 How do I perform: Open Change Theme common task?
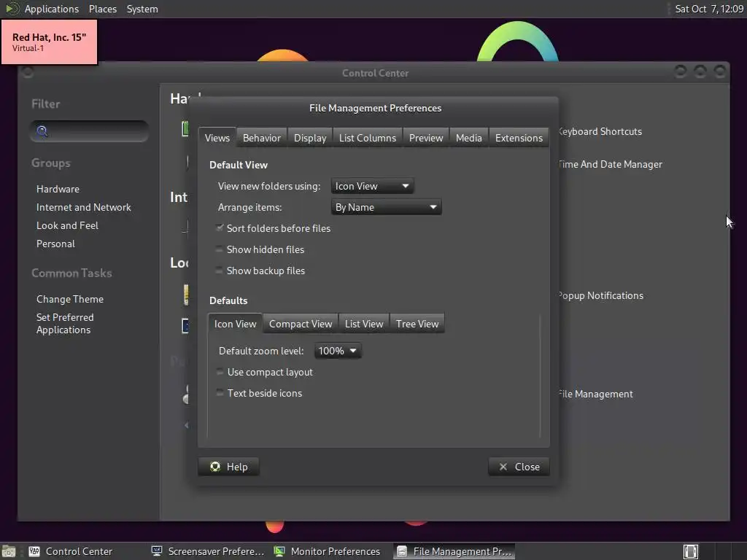tap(70, 299)
